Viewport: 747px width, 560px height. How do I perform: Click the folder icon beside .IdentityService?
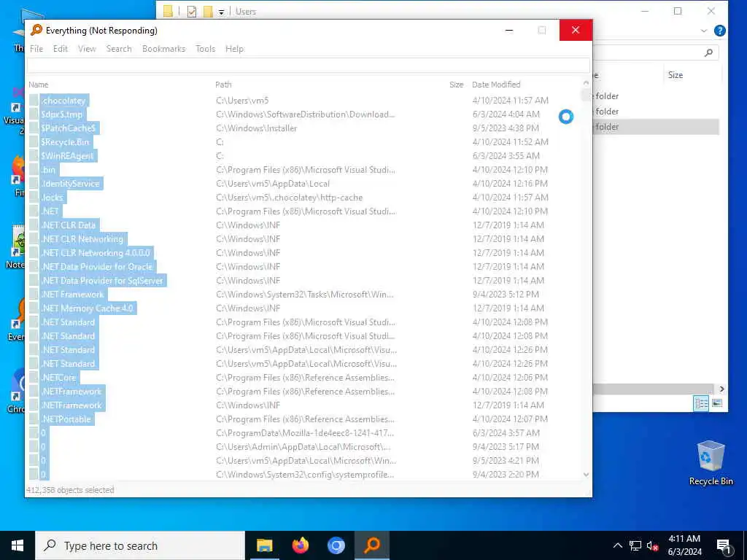34,183
